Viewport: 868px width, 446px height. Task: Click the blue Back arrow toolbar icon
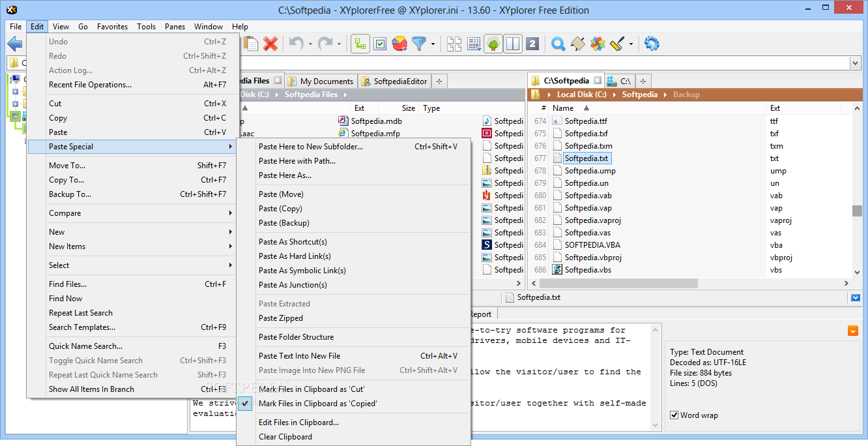14,44
